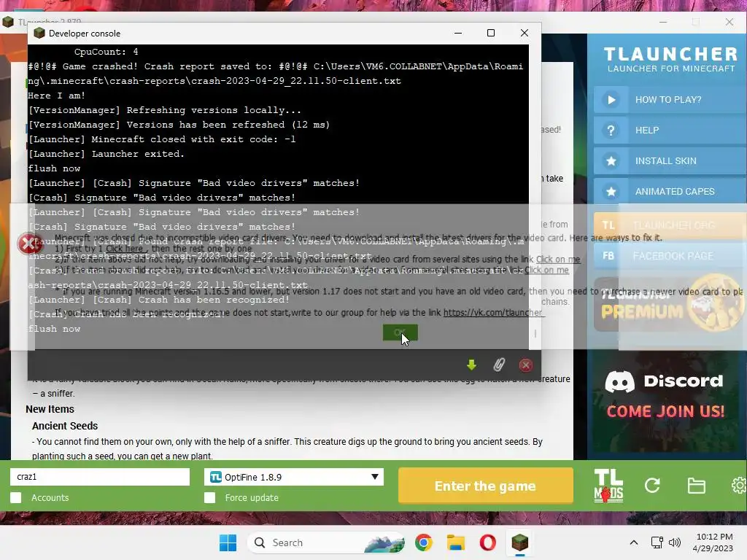This screenshot has height=560, width=747.
Task: Click the username field containing craz1
Action: click(100, 477)
